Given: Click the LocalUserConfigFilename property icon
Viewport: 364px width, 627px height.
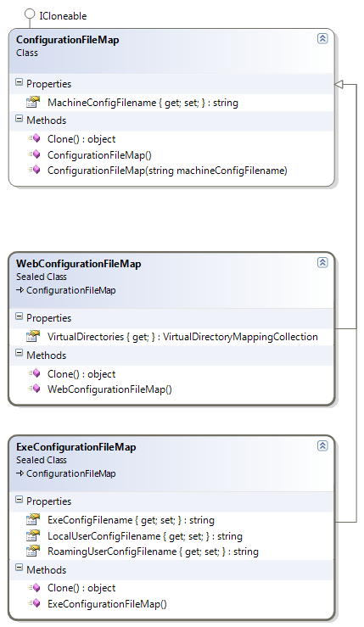Looking at the screenshot, I should (x=33, y=536).
